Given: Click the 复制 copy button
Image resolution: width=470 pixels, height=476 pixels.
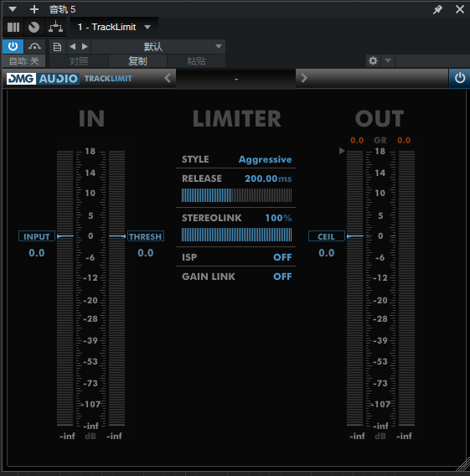Looking at the screenshot, I should click(x=137, y=61).
